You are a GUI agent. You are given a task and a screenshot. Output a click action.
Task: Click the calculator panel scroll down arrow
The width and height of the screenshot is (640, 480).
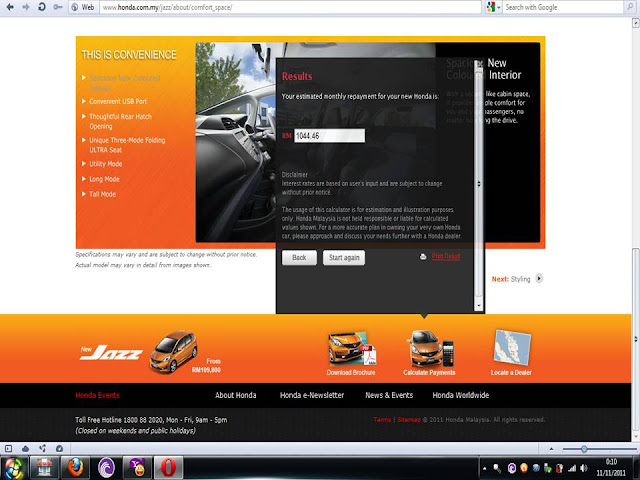(479, 306)
